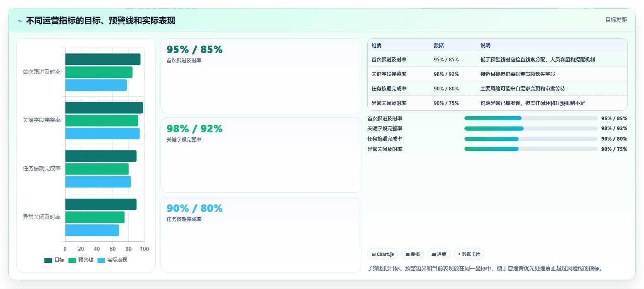Viewport: 644px width, 289px height.
Task: Click the 关键字段完整率 progress bar
Action: 531,129
